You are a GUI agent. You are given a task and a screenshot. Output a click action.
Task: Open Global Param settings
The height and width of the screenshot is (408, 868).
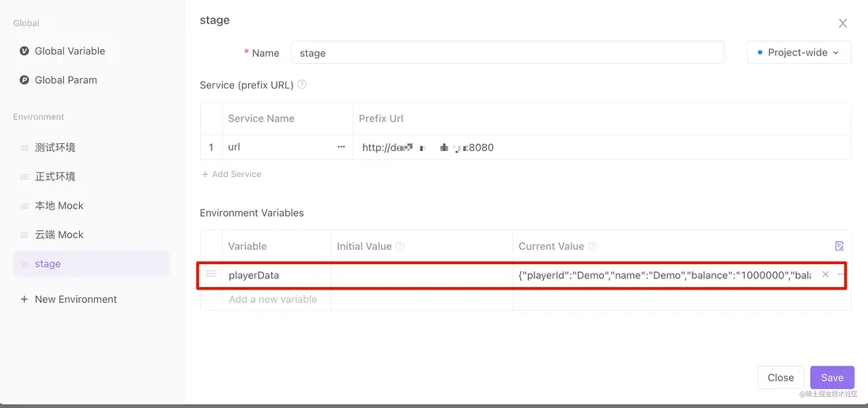(x=66, y=80)
